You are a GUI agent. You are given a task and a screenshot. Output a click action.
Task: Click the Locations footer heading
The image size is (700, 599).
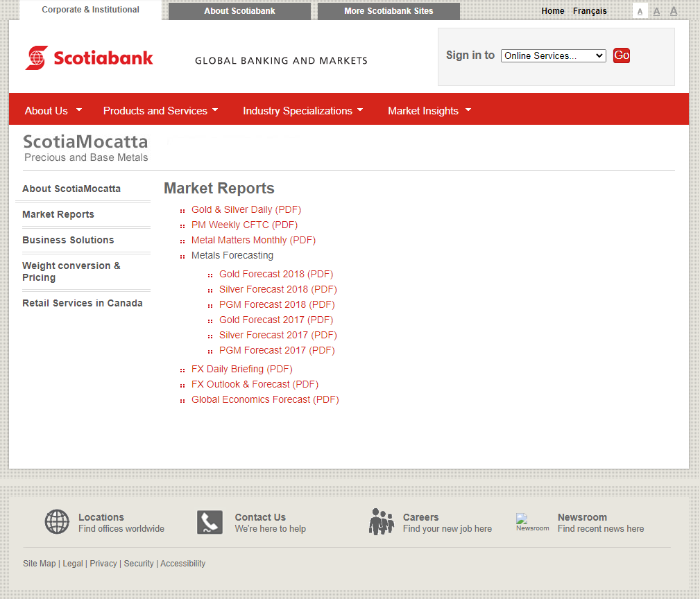101,517
